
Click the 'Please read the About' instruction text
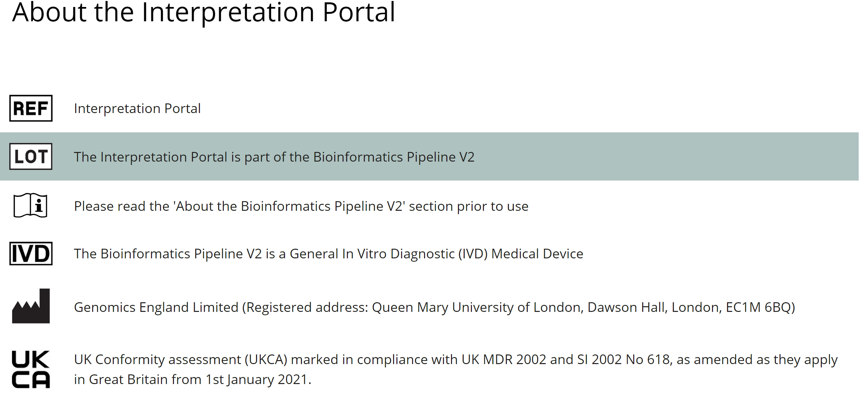point(301,206)
